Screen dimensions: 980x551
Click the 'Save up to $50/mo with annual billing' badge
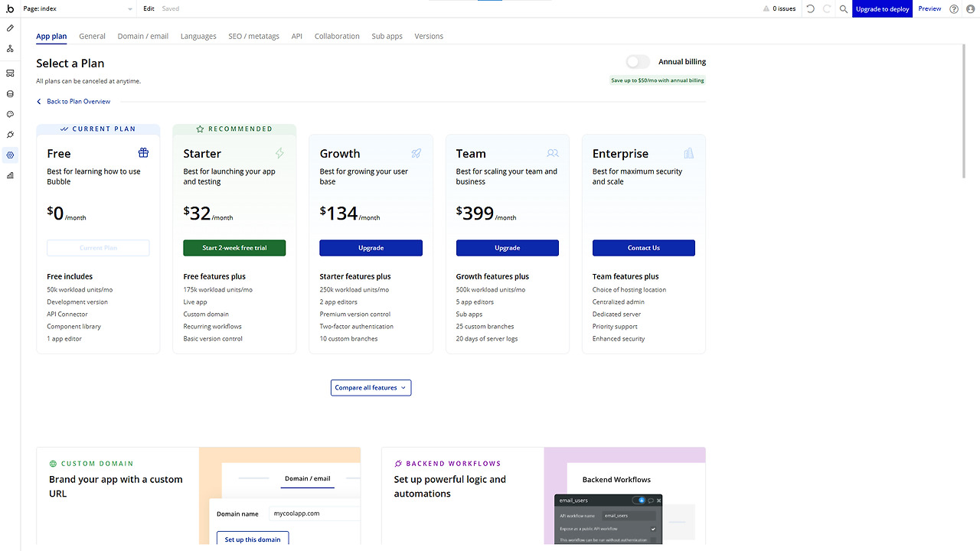[658, 80]
